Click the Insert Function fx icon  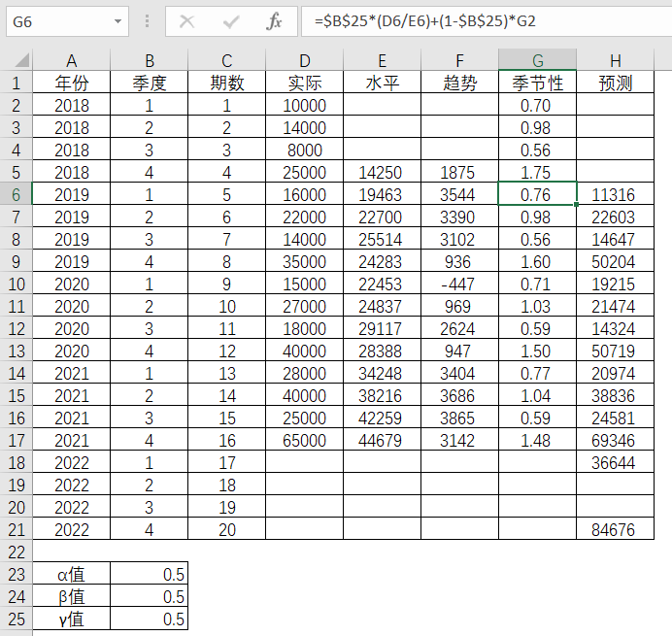point(275,20)
